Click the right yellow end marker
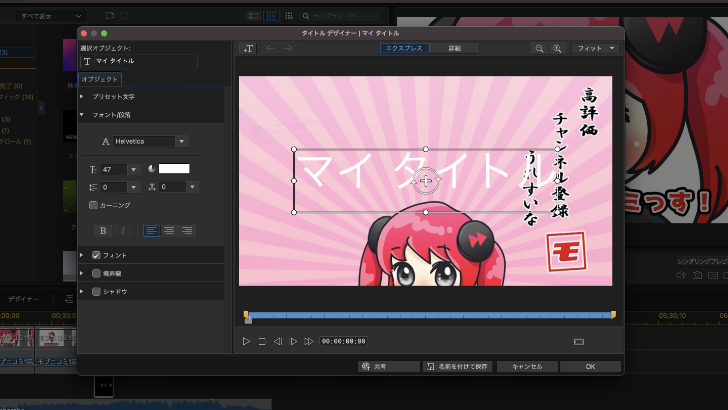Image resolution: width=728 pixels, height=410 pixels. coord(613,315)
